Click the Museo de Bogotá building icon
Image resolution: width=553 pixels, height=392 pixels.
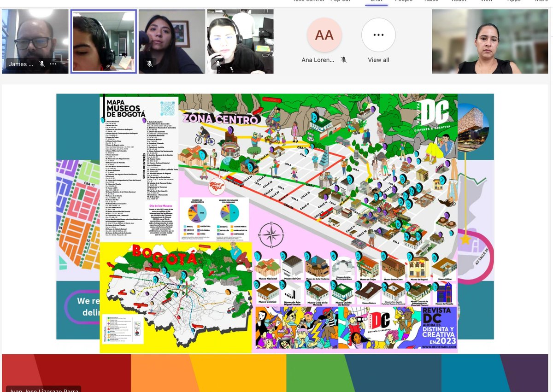(418, 267)
